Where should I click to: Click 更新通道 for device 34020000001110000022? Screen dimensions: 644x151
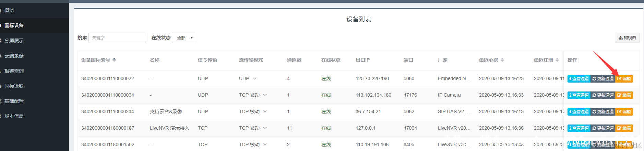point(603,79)
